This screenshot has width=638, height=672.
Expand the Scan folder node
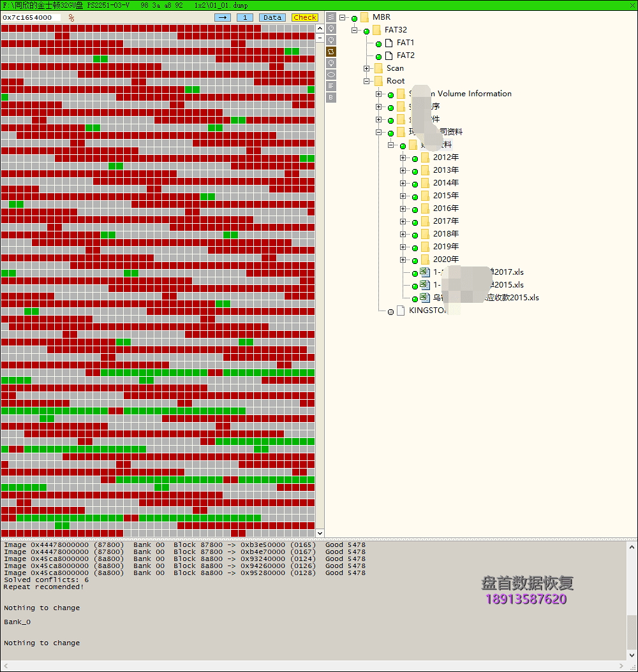pos(366,69)
